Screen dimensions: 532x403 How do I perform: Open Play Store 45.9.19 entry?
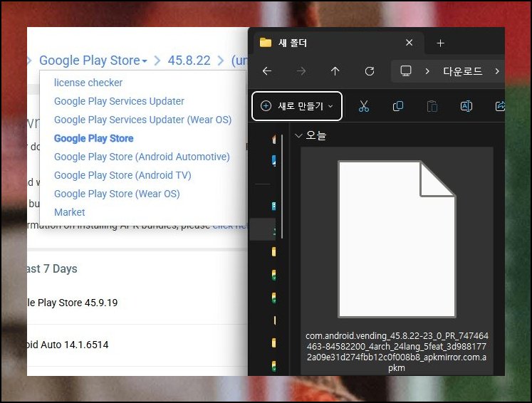pyautogui.click(x=72, y=303)
